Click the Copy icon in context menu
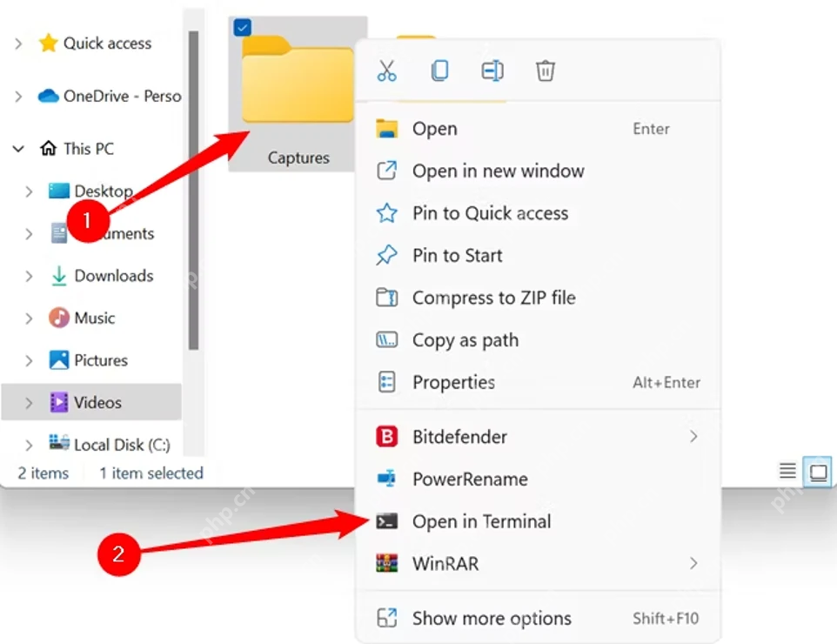This screenshot has width=837, height=644. [x=439, y=70]
